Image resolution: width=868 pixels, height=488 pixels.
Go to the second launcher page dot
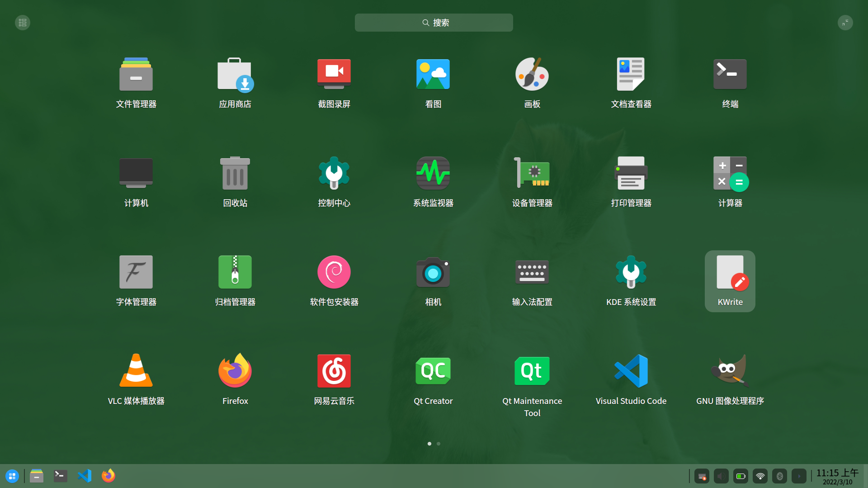(439, 444)
